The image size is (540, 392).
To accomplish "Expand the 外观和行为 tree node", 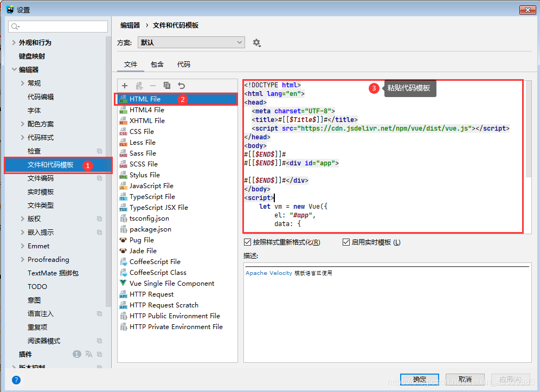I will tap(14, 42).
